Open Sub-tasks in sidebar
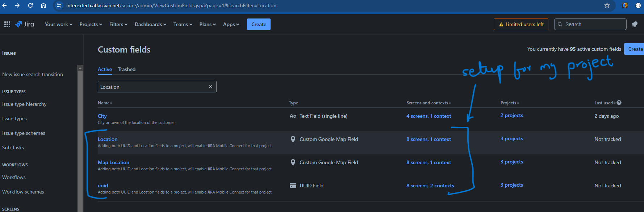 point(13,147)
